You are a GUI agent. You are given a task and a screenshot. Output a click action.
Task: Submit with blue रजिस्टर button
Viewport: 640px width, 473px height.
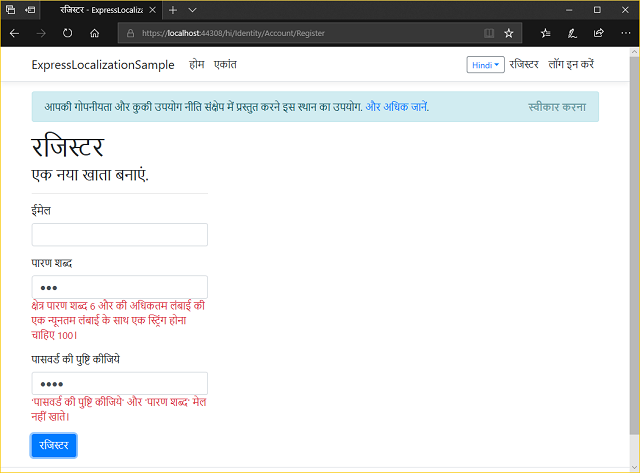point(53,445)
